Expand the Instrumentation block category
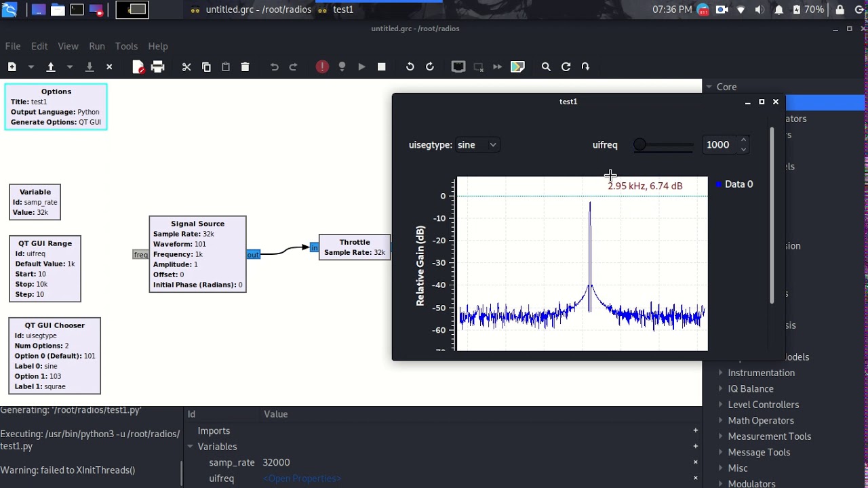 [x=722, y=373]
